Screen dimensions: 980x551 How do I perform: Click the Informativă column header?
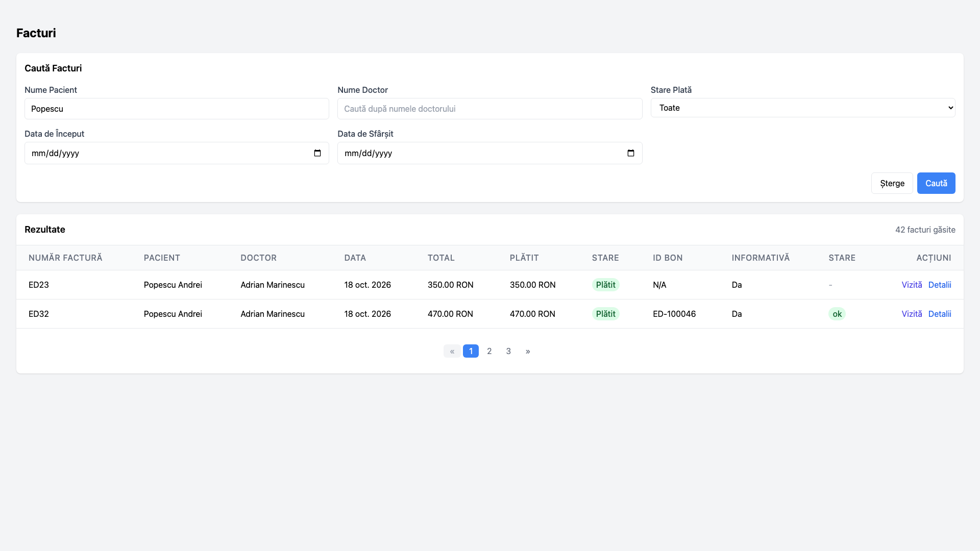pos(761,258)
